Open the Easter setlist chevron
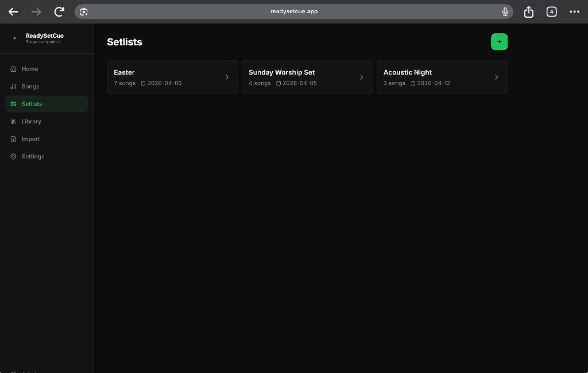 point(227,77)
